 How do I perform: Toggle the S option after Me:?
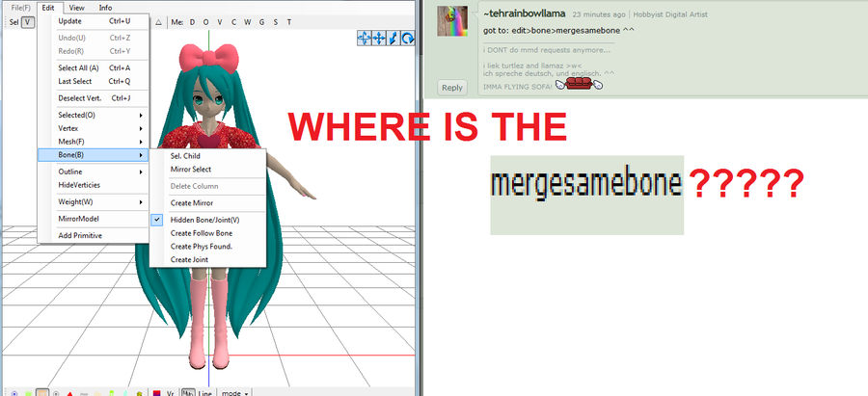pyautogui.click(x=275, y=22)
